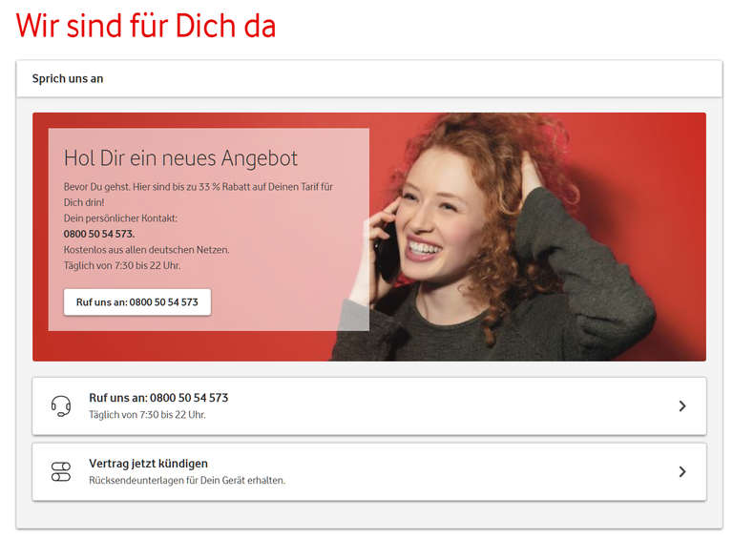Click the '33 % Rabatt' offer sentence
Image resolution: width=754 pixels, height=560 pixels.
click(x=199, y=195)
